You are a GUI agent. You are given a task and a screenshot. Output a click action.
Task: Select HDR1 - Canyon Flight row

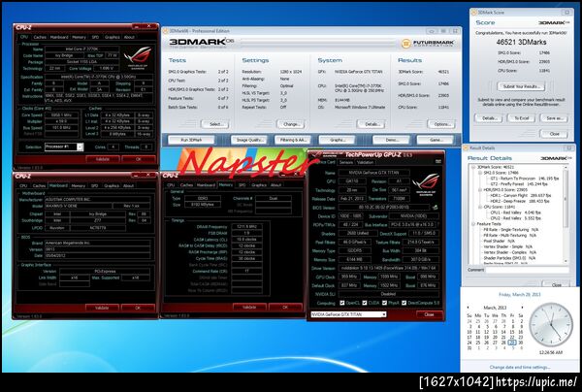pos(520,196)
